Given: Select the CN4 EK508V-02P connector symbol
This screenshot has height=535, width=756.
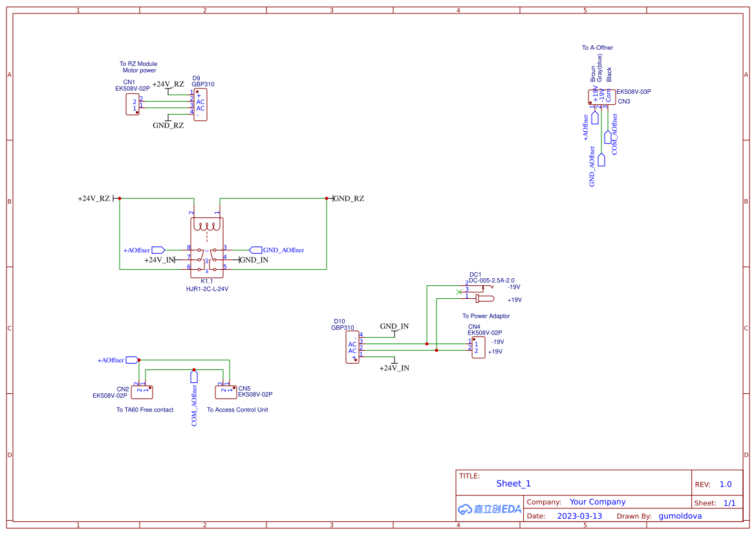Looking at the screenshot, I should click(x=477, y=347).
